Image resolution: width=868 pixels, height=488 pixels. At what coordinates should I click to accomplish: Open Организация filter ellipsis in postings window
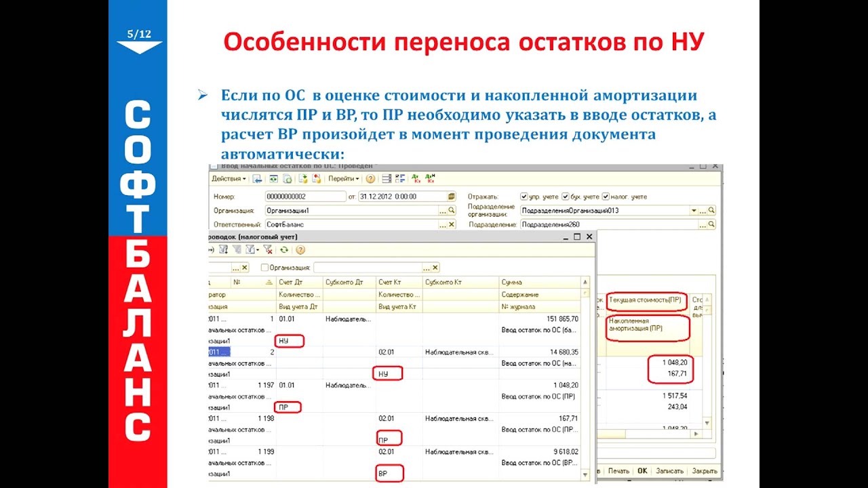pyautogui.click(x=426, y=268)
